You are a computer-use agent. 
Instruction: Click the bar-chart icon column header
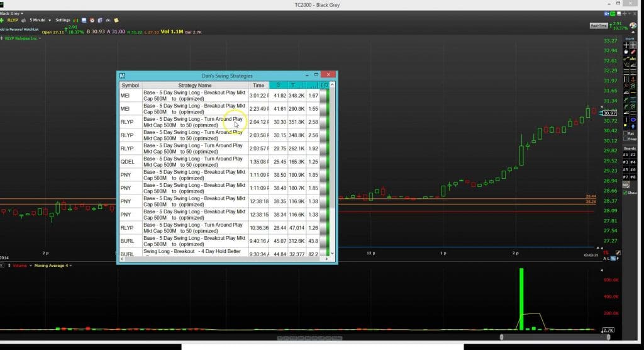point(313,85)
